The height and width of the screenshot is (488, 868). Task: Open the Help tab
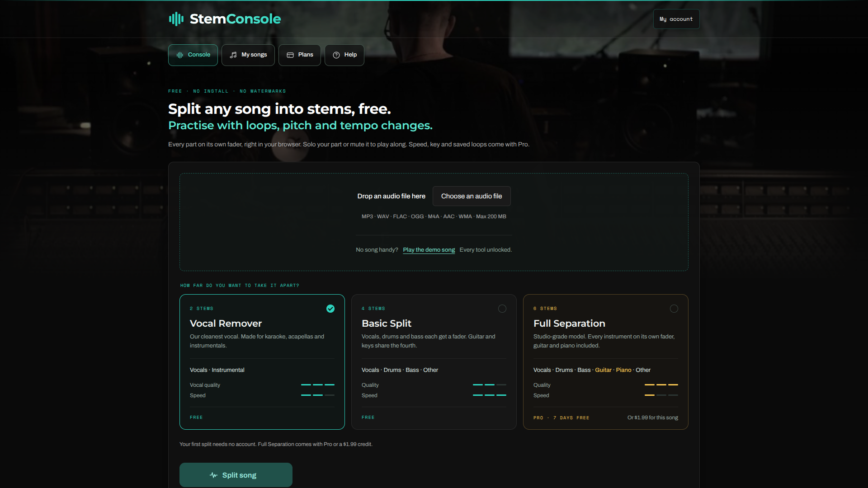click(x=344, y=55)
